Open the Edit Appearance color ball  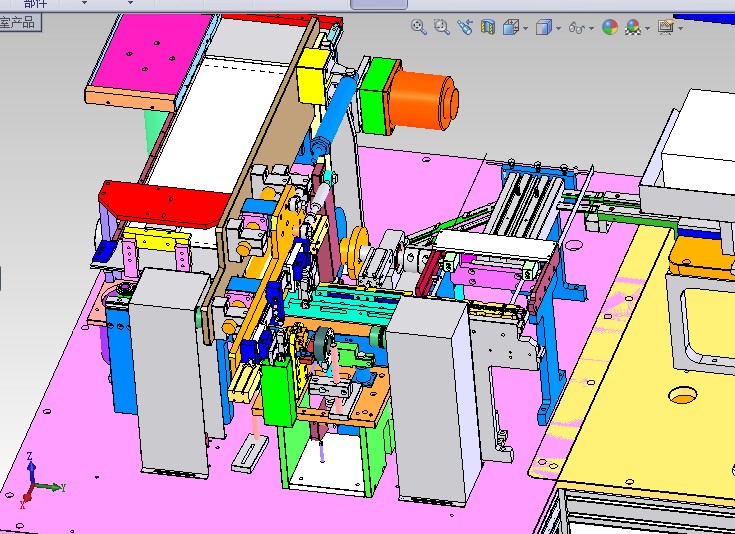tap(610, 27)
